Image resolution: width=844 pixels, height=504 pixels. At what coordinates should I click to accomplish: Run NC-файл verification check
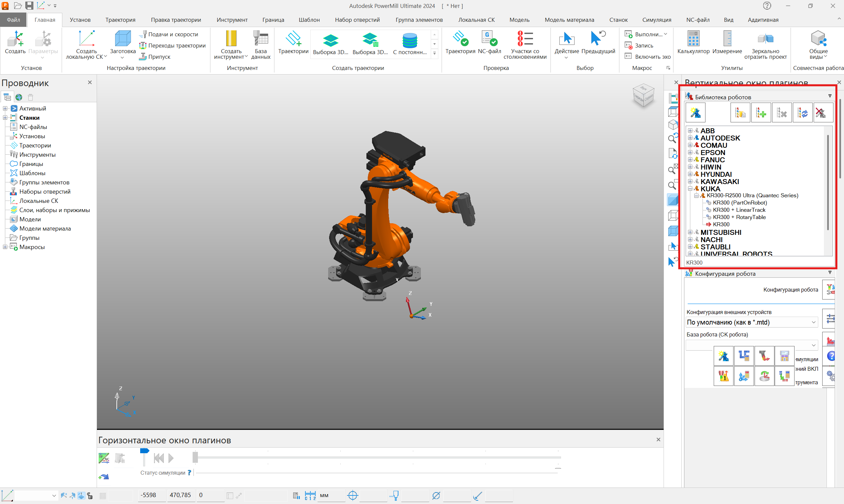pyautogui.click(x=489, y=42)
